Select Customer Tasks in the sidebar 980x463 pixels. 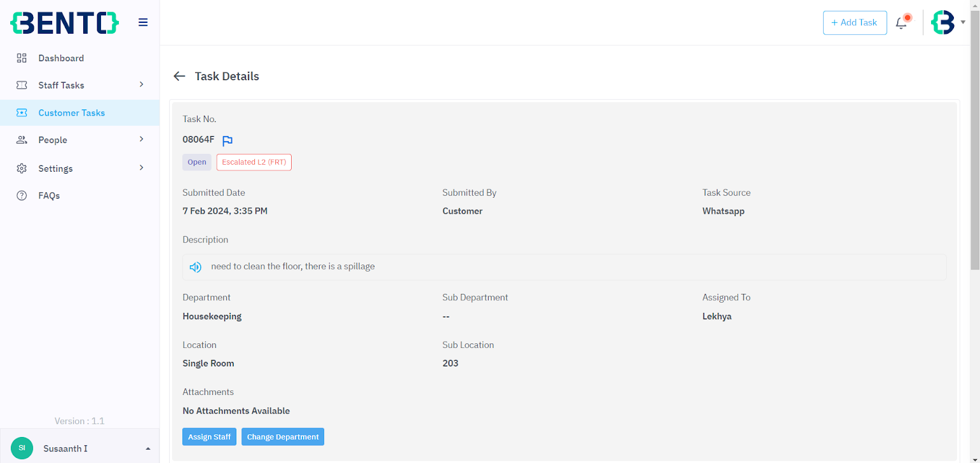point(79,113)
